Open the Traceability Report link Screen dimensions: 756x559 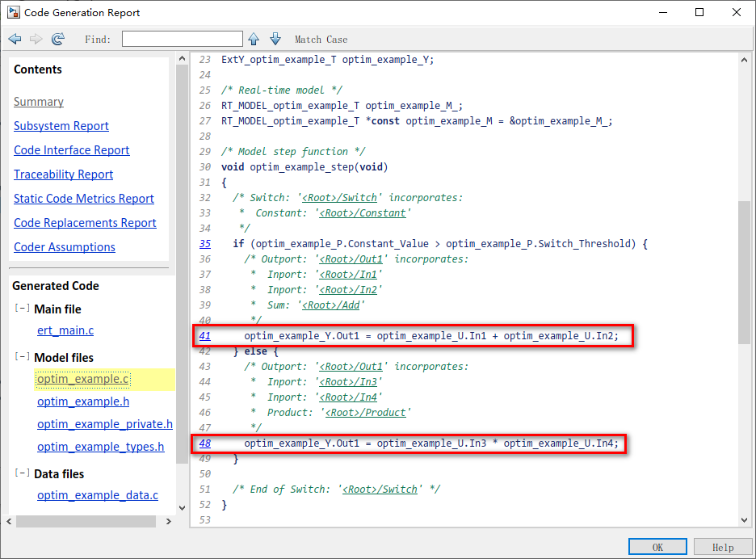pyautogui.click(x=63, y=174)
